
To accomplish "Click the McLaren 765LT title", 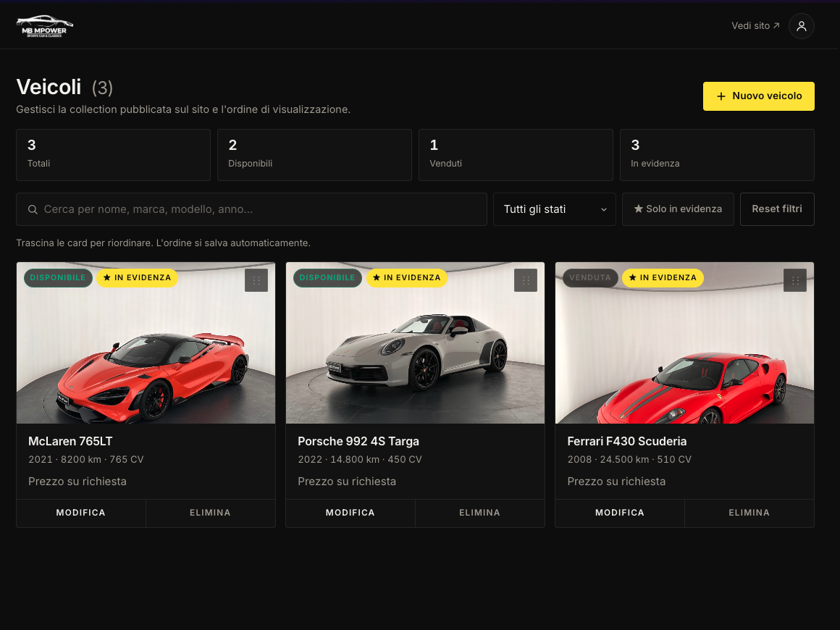I will click(70, 442).
